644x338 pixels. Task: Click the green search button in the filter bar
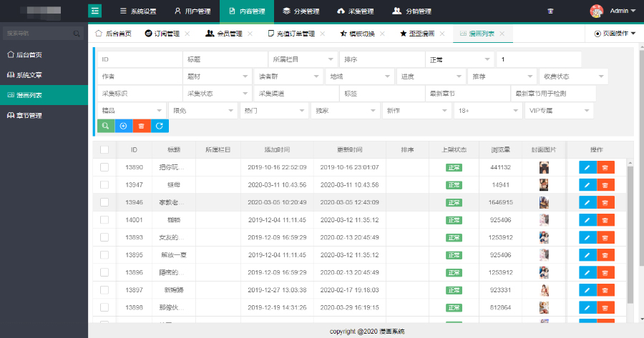[105, 126]
